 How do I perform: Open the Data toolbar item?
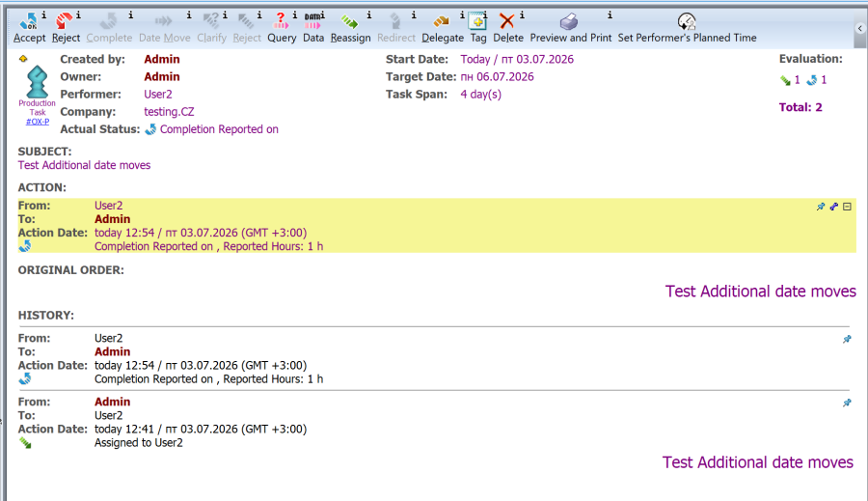coord(313,29)
